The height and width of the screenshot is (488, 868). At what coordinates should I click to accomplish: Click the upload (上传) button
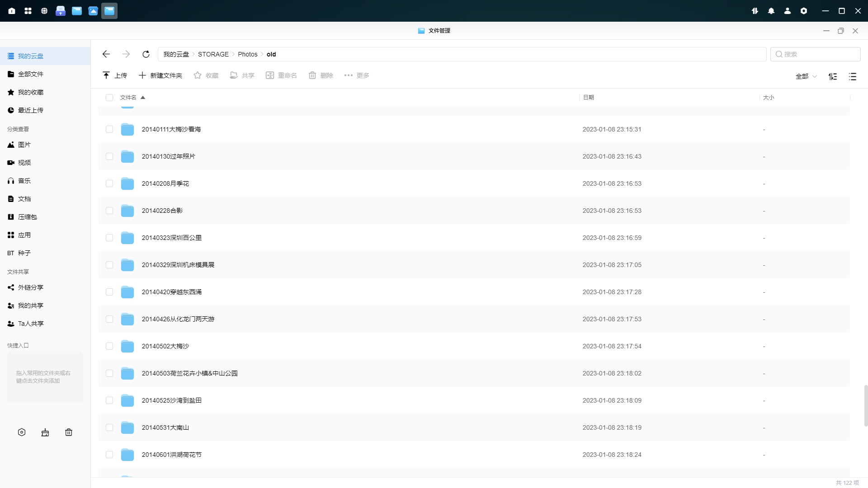tap(115, 75)
